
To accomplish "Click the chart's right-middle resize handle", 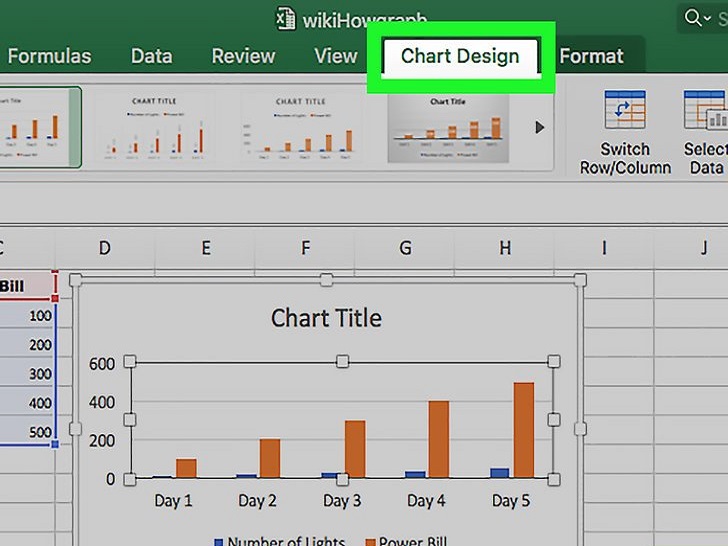I will click(x=580, y=429).
